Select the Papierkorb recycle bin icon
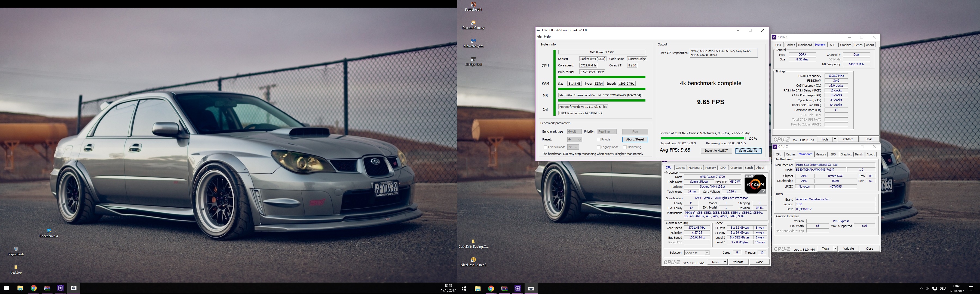The image size is (980, 294). (x=16, y=252)
